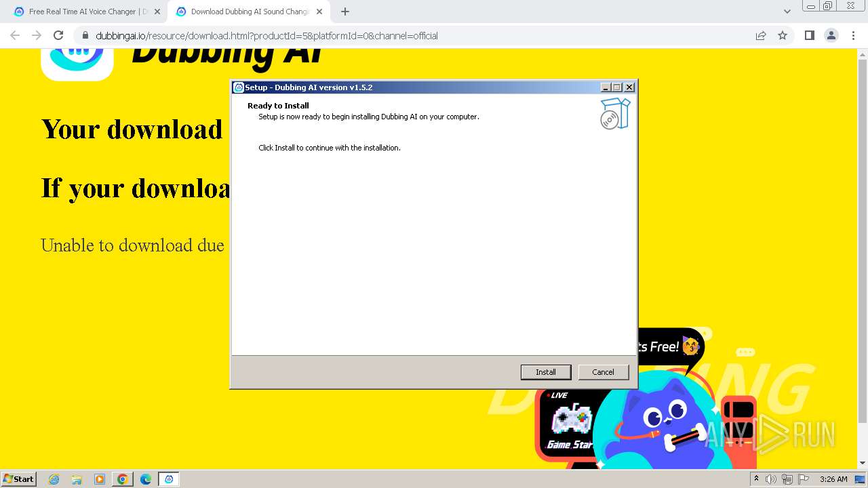Launch Internet Explorer from taskbar

click(x=54, y=479)
